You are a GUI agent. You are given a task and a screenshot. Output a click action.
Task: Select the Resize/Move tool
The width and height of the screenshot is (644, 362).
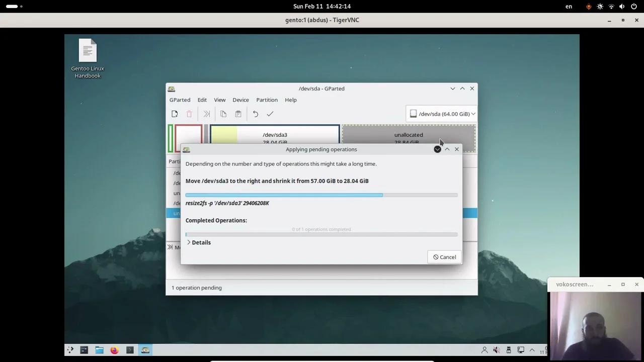click(x=206, y=114)
